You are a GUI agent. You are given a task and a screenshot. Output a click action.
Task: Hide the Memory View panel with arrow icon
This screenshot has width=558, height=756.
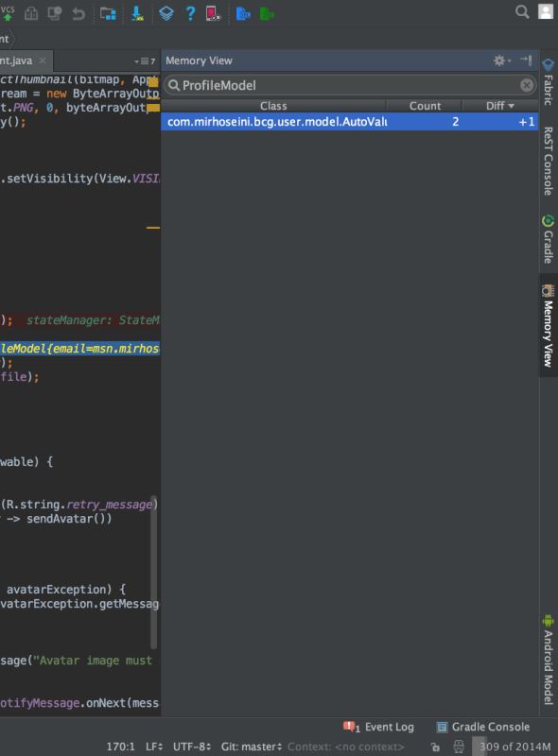[x=526, y=60]
